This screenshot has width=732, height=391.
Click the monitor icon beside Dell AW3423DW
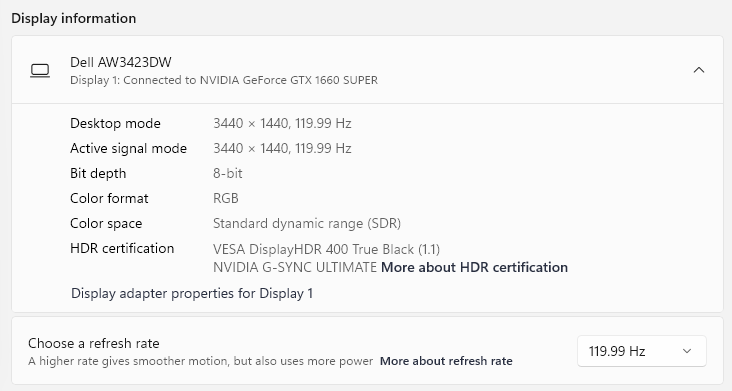pos(40,71)
